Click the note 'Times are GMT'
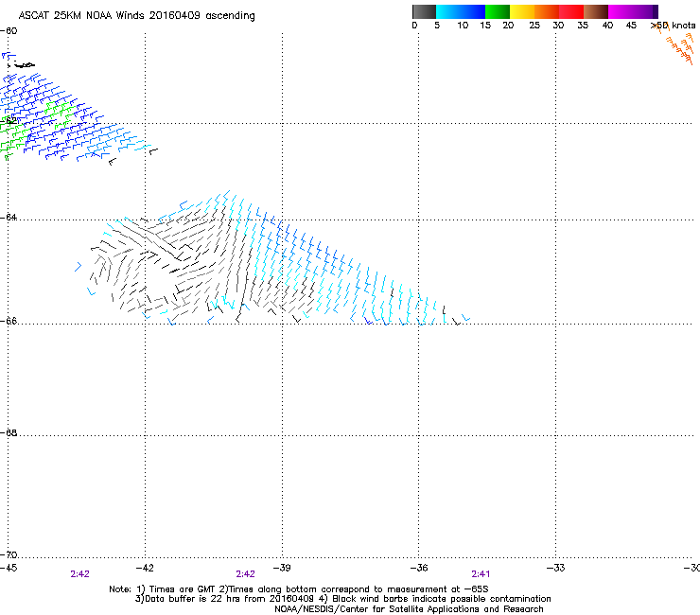This screenshot has width=700, height=615. click(182, 589)
